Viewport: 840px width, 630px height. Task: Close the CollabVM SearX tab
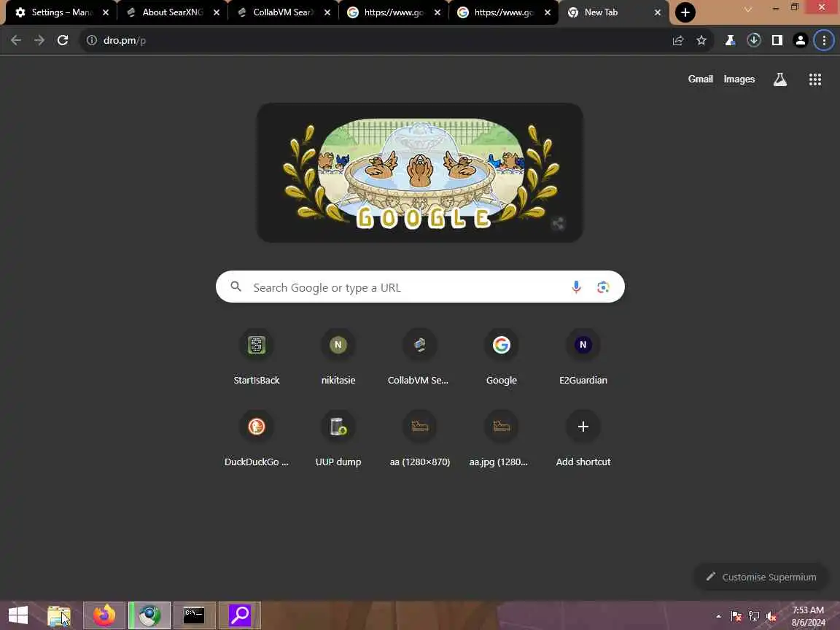[x=327, y=12]
